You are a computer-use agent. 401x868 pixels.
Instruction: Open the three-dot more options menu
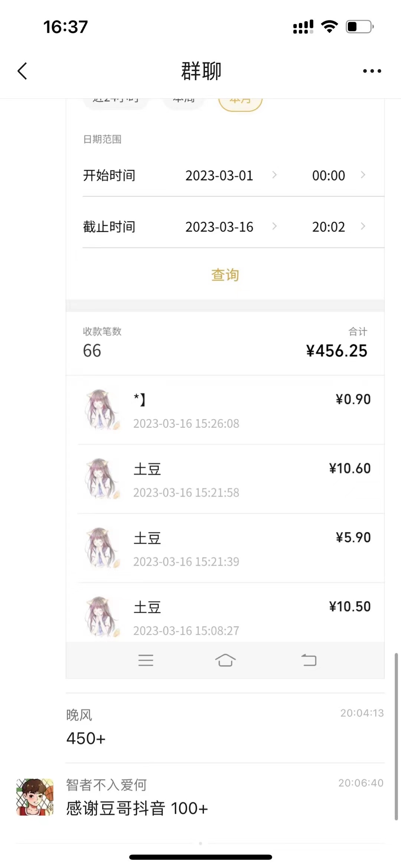(372, 71)
